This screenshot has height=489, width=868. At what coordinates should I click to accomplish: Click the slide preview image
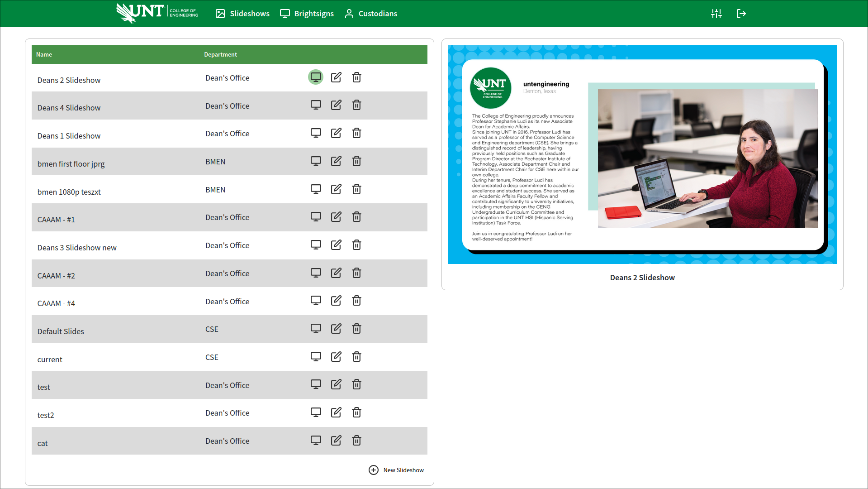[x=642, y=154]
